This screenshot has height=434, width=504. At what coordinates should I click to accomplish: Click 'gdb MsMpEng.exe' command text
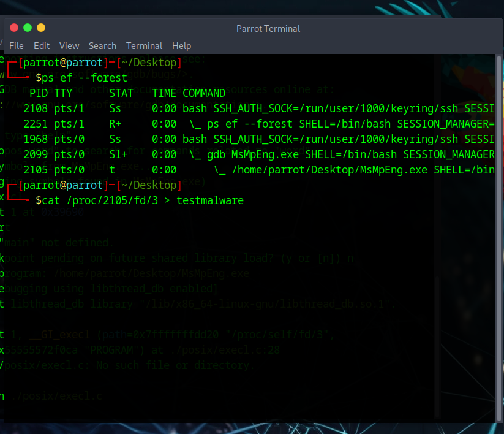pos(253,154)
